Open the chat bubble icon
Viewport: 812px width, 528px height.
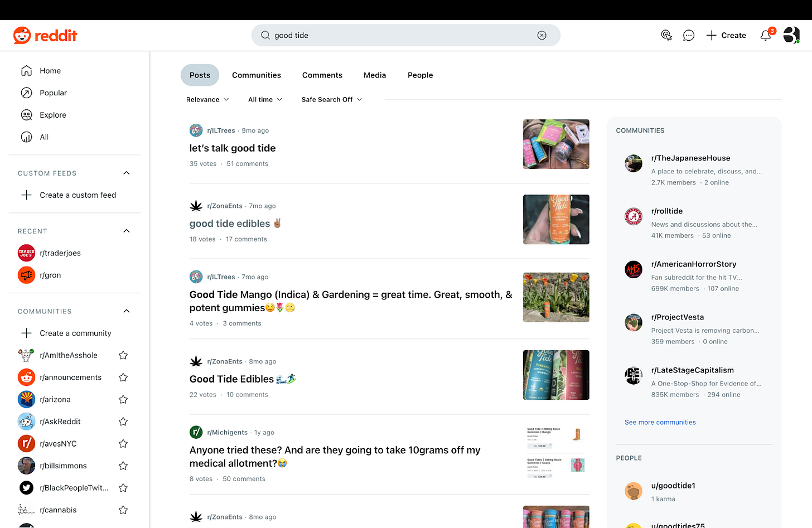(689, 35)
